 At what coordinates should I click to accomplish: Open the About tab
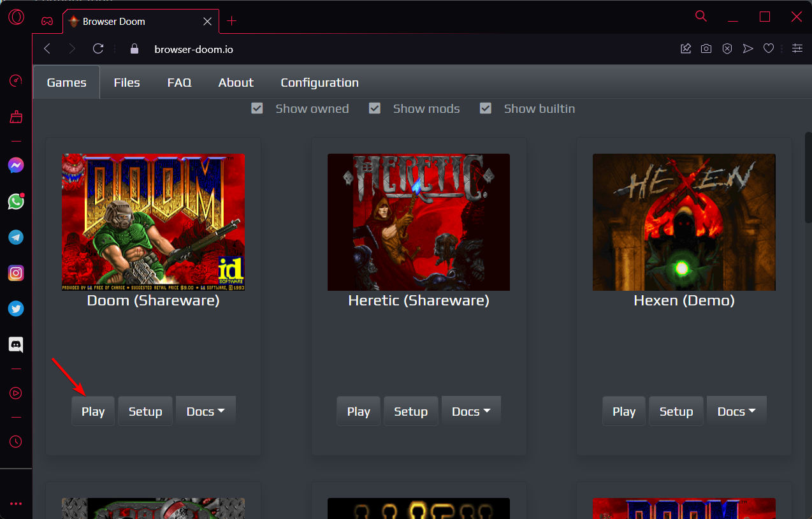click(236, 82)
